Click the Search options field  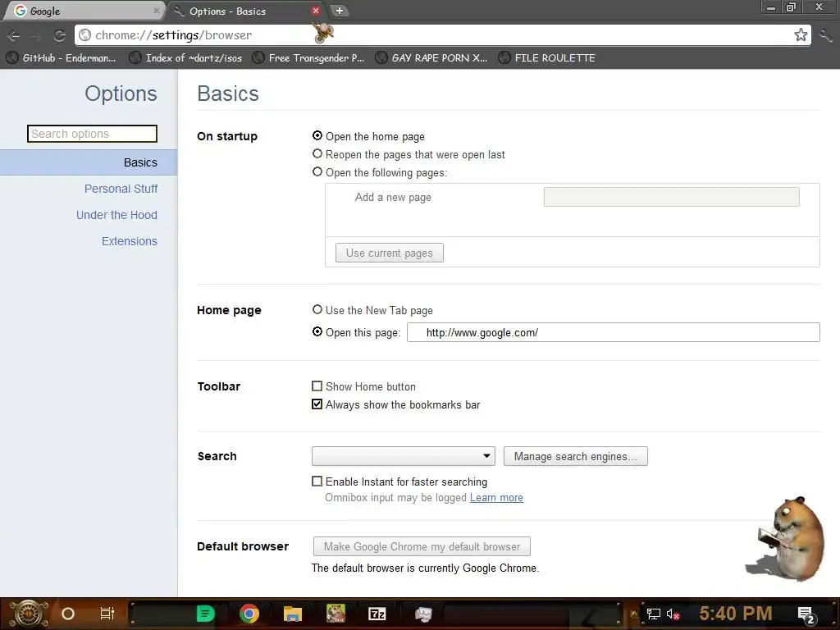[x=92, y=134]
